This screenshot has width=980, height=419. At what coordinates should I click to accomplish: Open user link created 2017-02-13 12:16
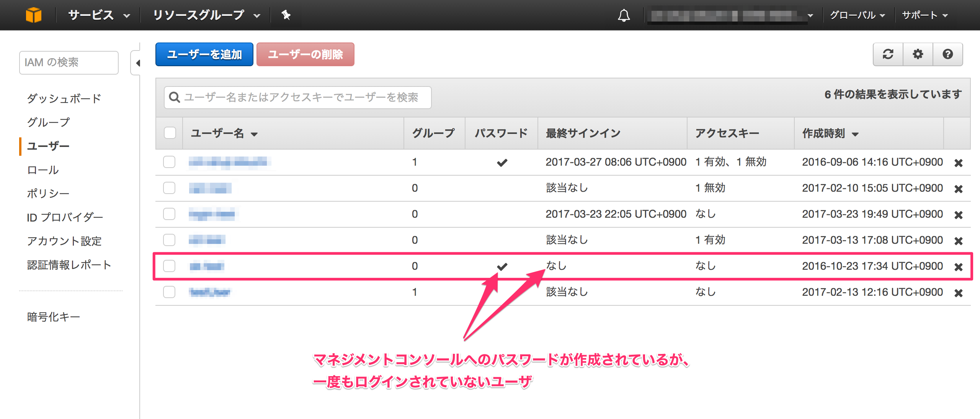[210, 292]
